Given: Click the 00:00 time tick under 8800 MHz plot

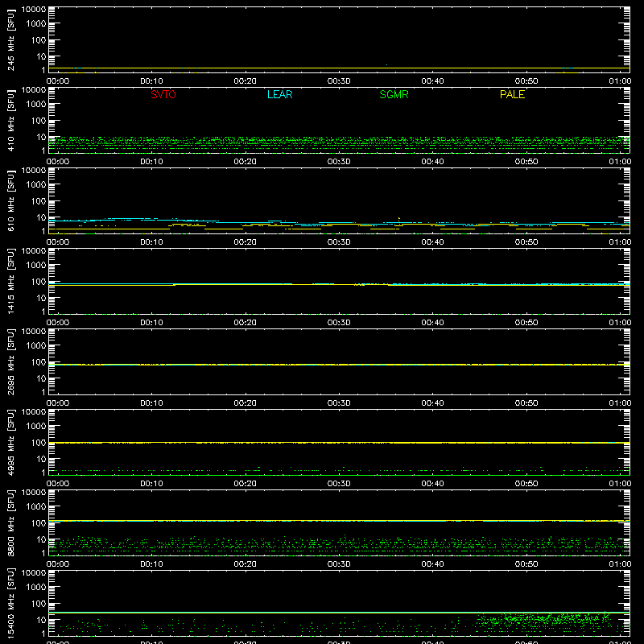Looking at the screenshot, I should [x=58, y=564].
